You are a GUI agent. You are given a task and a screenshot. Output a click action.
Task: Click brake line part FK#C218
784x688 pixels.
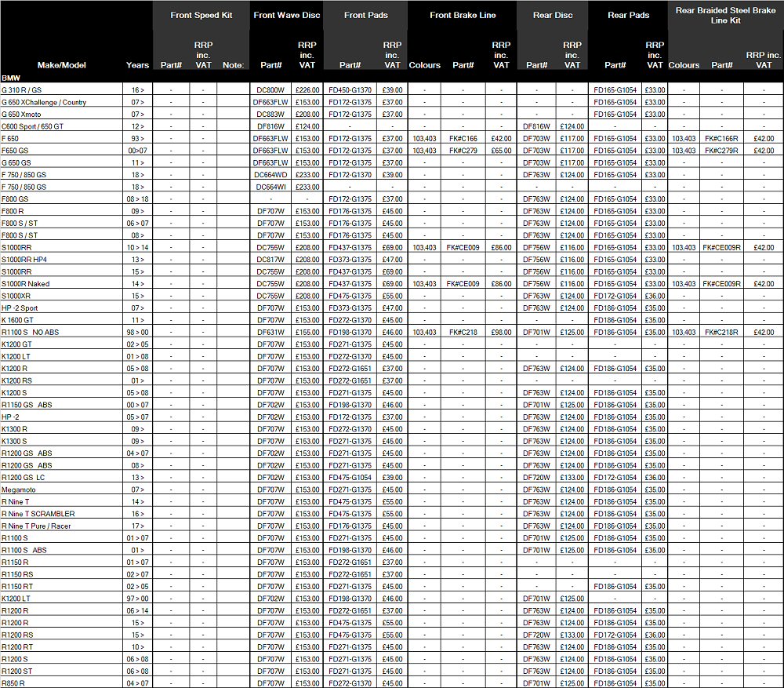click(x=463, y=333)
